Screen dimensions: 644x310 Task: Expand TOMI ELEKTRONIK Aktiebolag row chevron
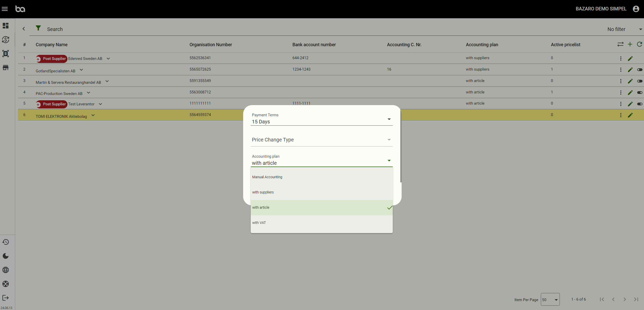(x=93, y=115)
